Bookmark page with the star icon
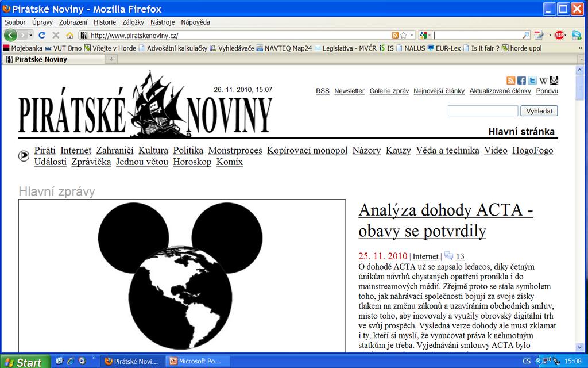588x368 pixels. point(404,35)
